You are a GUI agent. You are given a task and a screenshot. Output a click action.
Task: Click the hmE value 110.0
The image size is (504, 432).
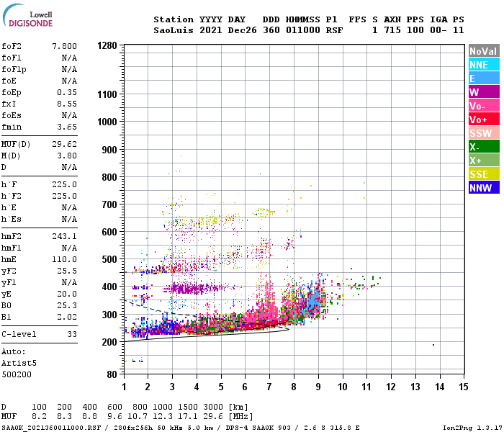point(64,260)
